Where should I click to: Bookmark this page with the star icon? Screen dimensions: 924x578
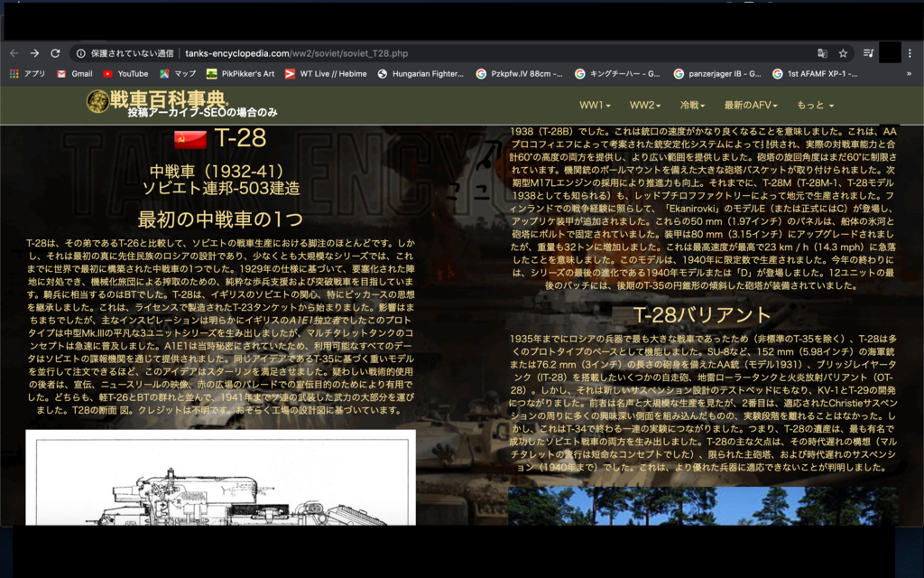coord(843,53)
